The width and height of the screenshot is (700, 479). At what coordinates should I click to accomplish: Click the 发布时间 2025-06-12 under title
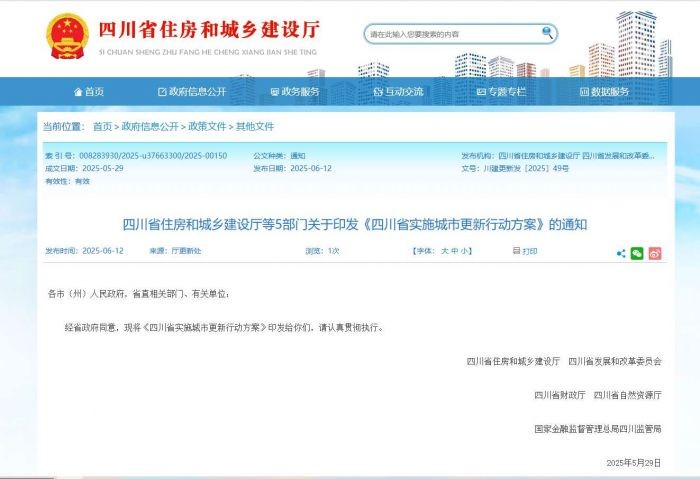click(x=84, y=251)
